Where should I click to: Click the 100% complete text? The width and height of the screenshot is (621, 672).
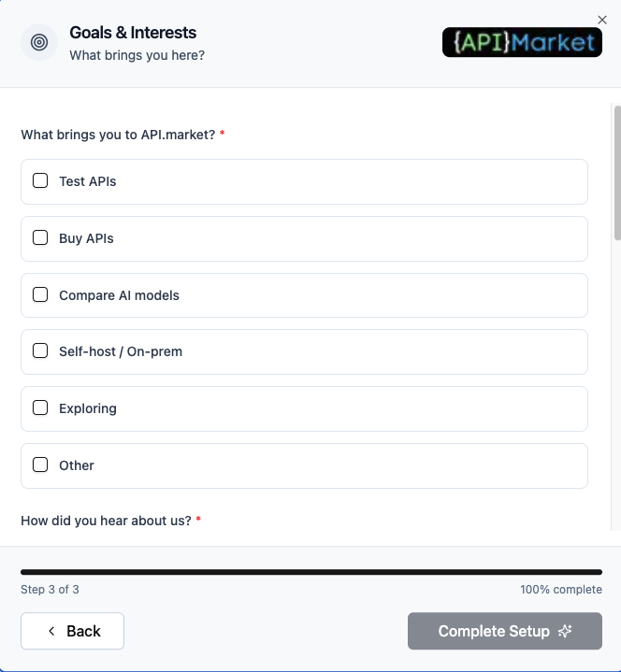pyautogui.click(x=561, y=590)
